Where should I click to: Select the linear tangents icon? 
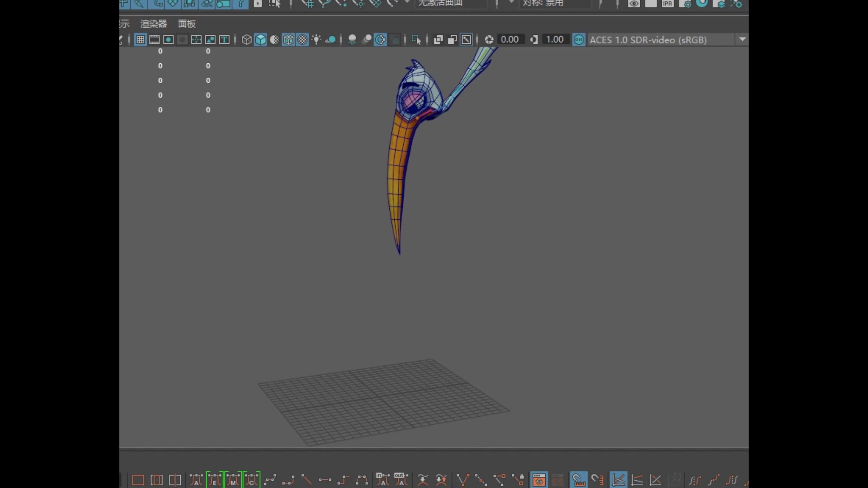pyautogui.click(x=307, y=480)
